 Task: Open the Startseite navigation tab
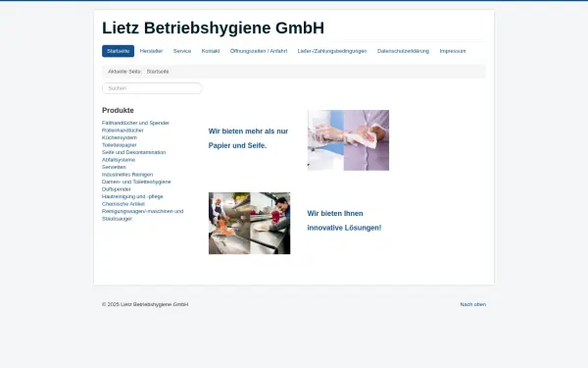pyautogui.click(x=118, y=51)
